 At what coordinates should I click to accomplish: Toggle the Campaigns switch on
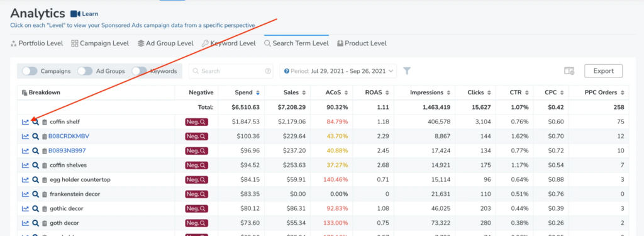point(30,71)
